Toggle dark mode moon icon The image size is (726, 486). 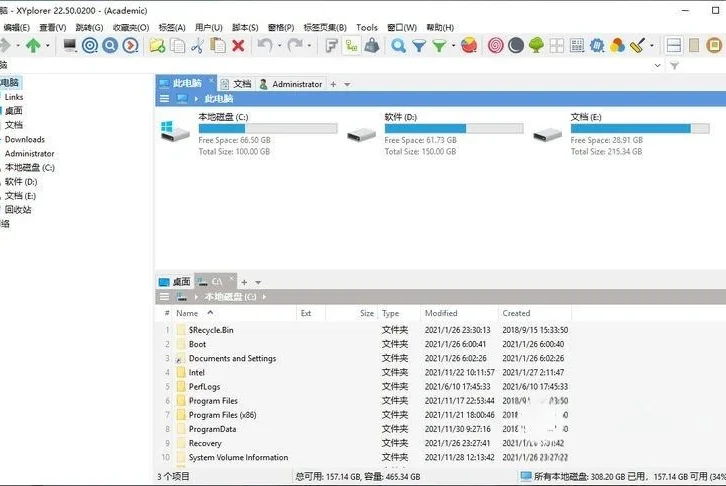pos(516,45)
